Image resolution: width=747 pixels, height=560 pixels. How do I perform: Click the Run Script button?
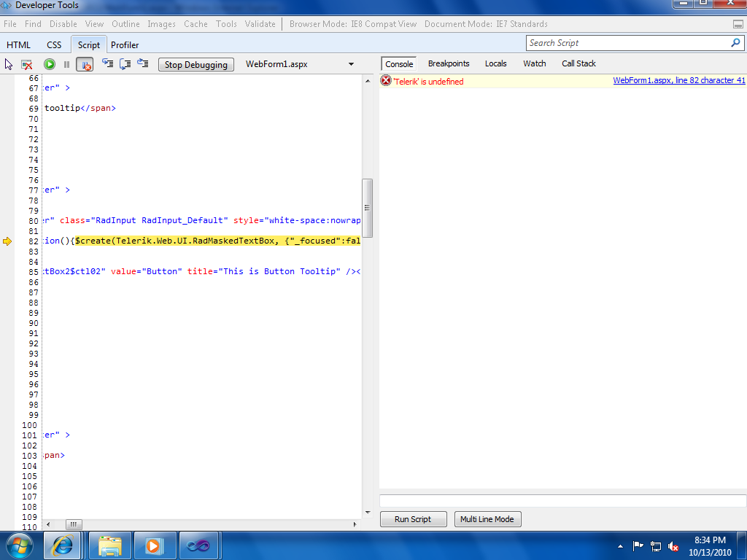point(413,519)
